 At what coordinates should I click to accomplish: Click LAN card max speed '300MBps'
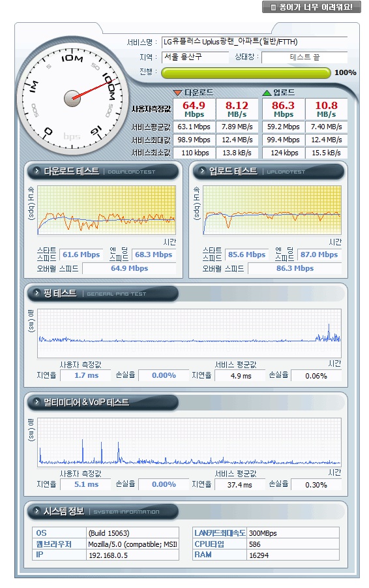point(293,533)
